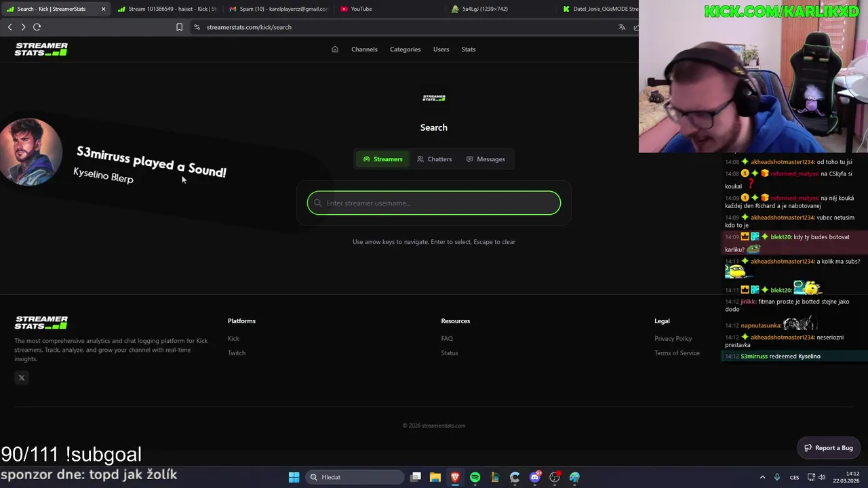Open OBS Studio taskbar icon
Image resolution: width=868 pixels, height=488 pixels.
555,477
